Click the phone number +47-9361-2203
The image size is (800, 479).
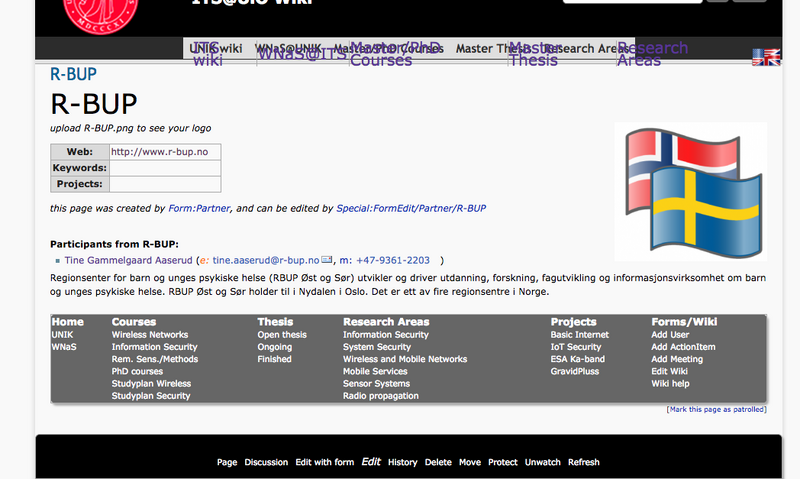(x=393, y=260)
